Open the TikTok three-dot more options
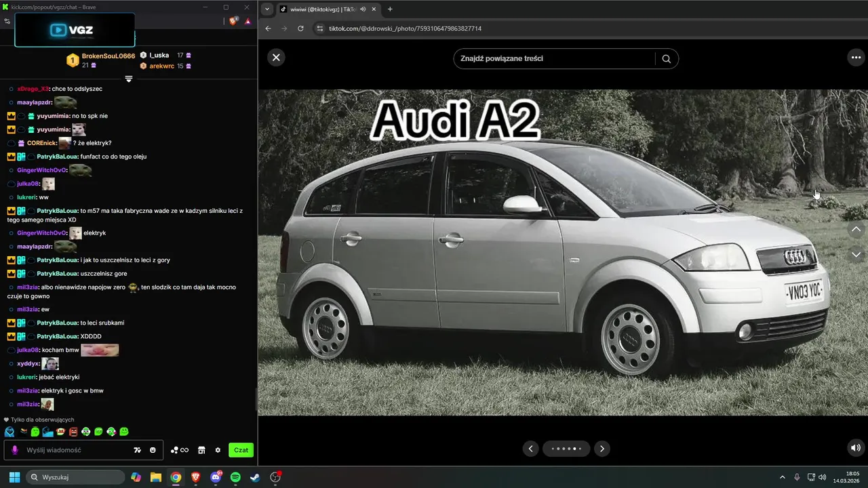Viewport: 868px width, 488px height. click(856, 58)
